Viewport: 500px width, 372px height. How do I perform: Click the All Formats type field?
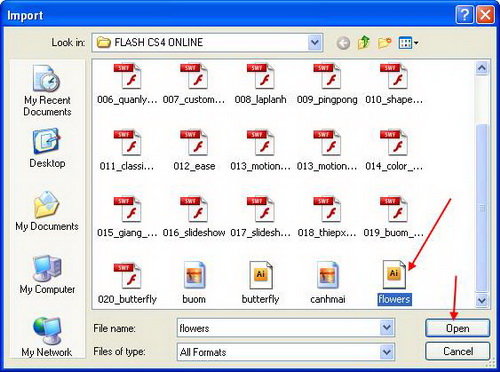pos(285,352)
